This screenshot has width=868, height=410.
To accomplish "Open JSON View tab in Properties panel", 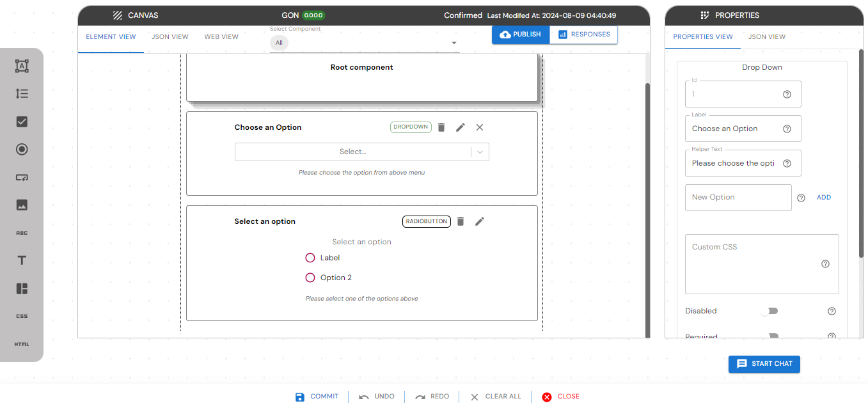I will (x=766, y=37).
